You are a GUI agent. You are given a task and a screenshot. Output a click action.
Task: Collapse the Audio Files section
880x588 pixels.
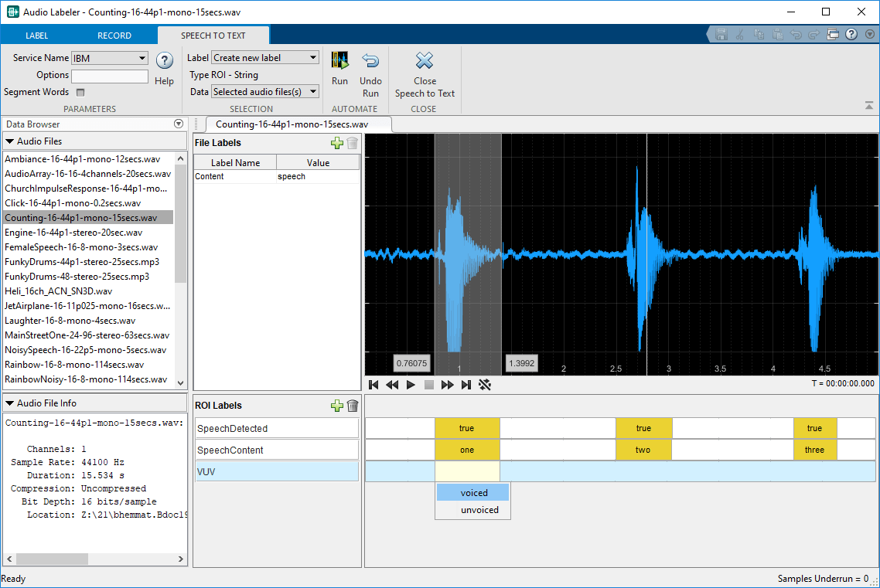click(x=9, y=141)
